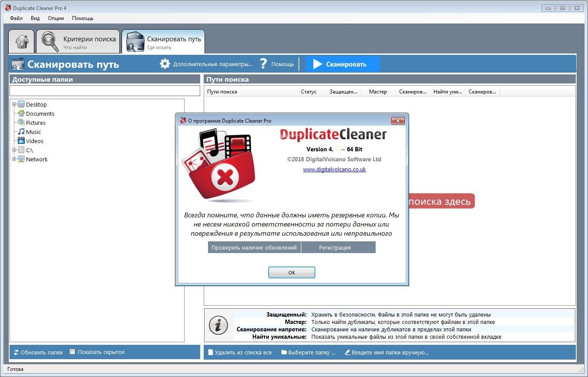Image resolution: width=588 pixels, height=377 pixels.
Task: Click the Регистрация button
Action: [338, 247]
